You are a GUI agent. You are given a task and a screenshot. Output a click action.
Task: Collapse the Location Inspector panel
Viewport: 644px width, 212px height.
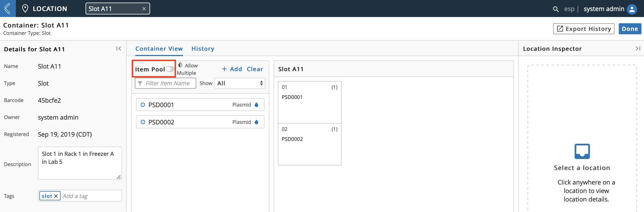(638, 48)
